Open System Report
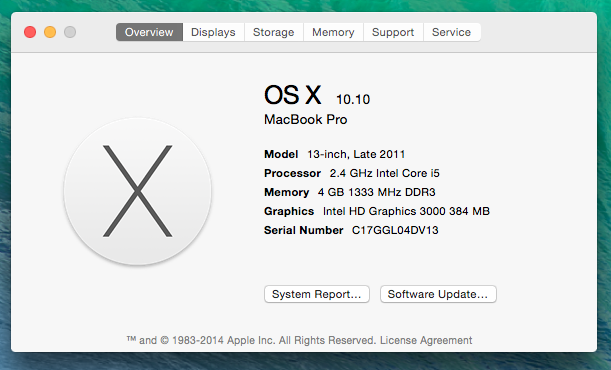 tap(317, 294)
